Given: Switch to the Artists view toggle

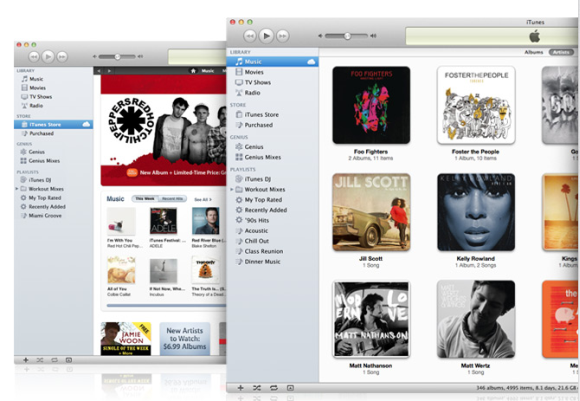Looking at the screenshot, I should pos(561,52).
